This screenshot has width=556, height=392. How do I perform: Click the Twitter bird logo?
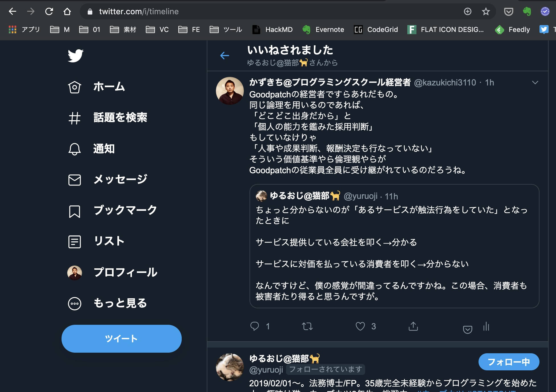(x=75, y=56)
